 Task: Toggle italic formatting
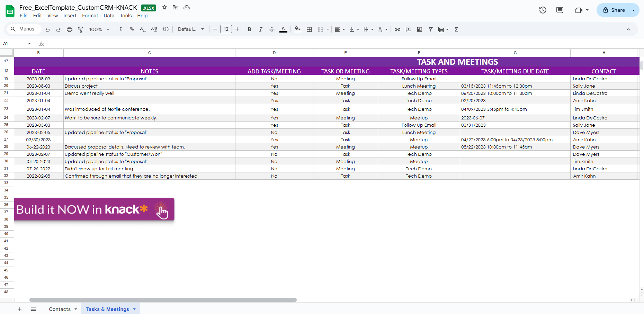260,29
